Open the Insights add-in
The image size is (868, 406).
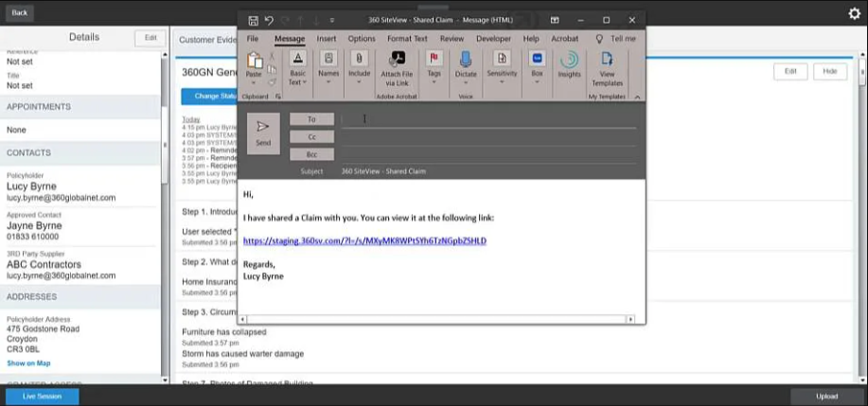pyautogui.click(x=569, y=64)
